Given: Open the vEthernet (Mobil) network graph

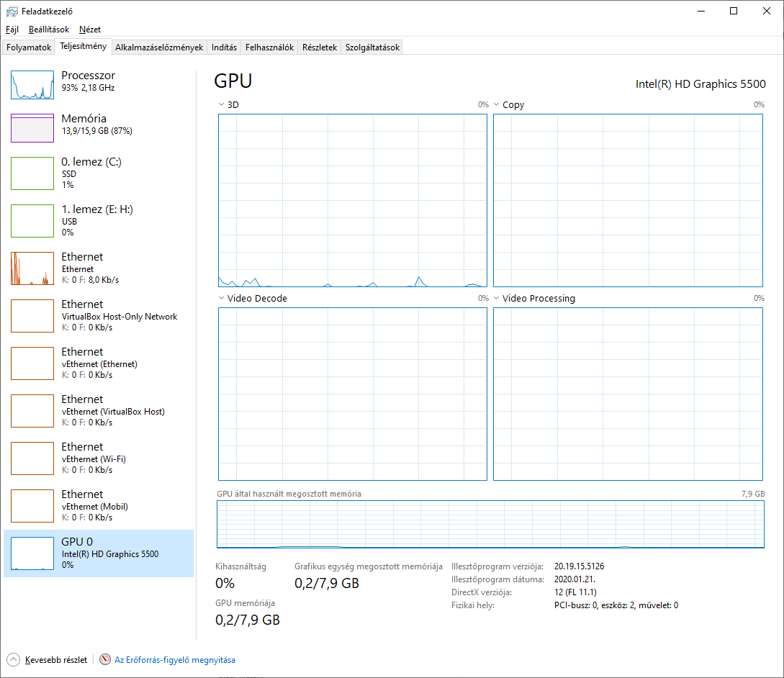Looking at the screenshot, I should (x=32, y=506).
